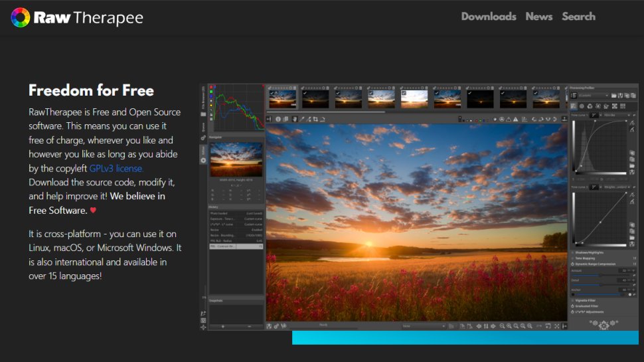Click the copy profile icon
Screen dimensions: 644x362
627,96
